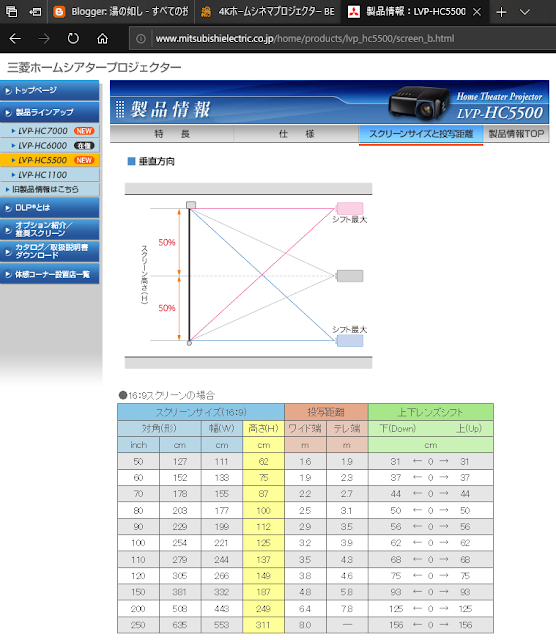Image resolution: width=556 pixels, height=640 pixels.
Task: Click the 三菱ホームシアタープロジェクター page title
Action: (94, 67)
